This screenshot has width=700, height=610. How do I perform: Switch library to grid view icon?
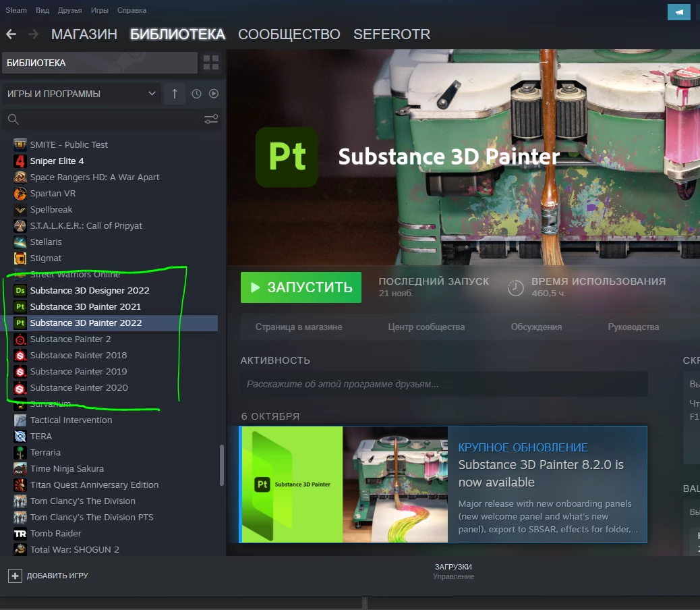point(210,63)
